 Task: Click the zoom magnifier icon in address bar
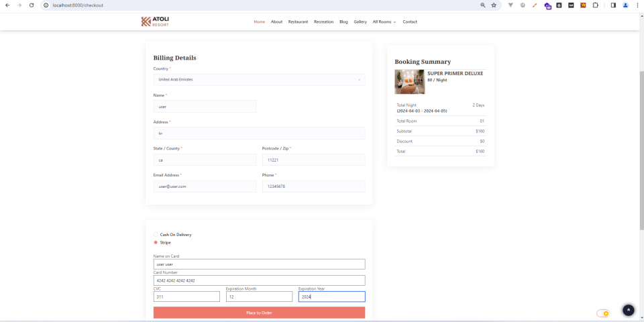pos(482,5)
